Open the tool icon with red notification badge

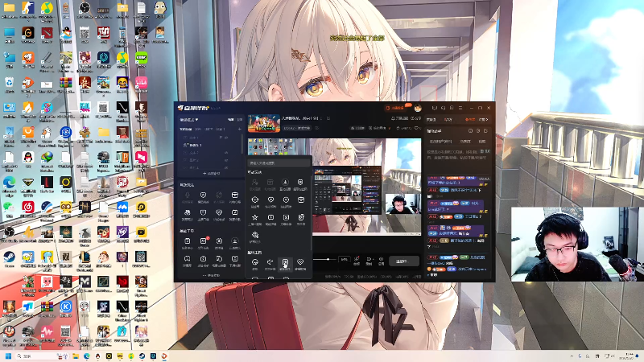[x=203, y=241]
